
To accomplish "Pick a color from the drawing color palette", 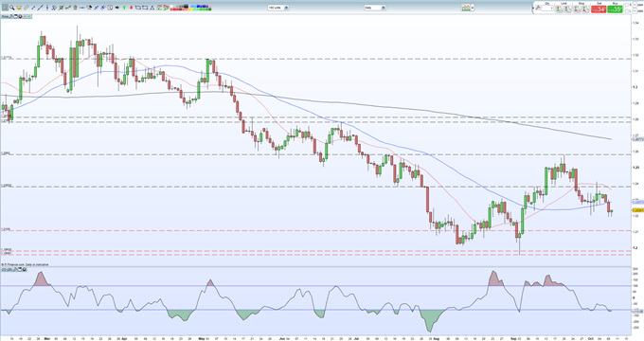I will [x=190, y=8].
